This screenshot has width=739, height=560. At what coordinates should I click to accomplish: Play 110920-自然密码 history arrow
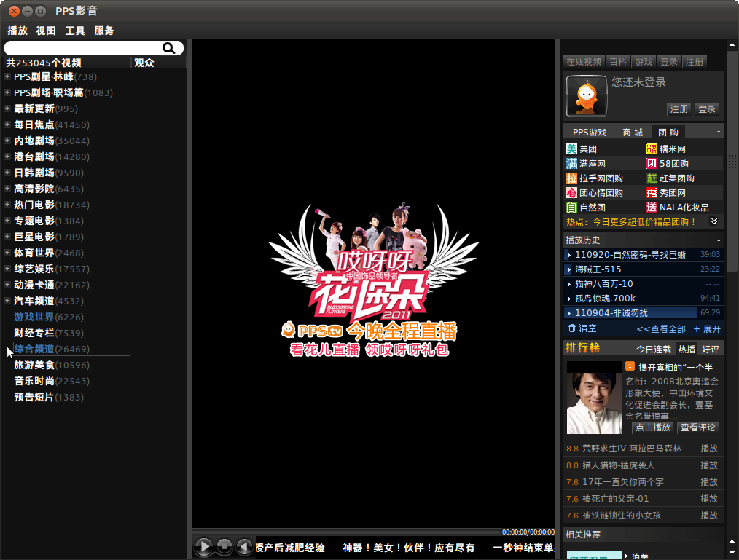pos(569,255)
